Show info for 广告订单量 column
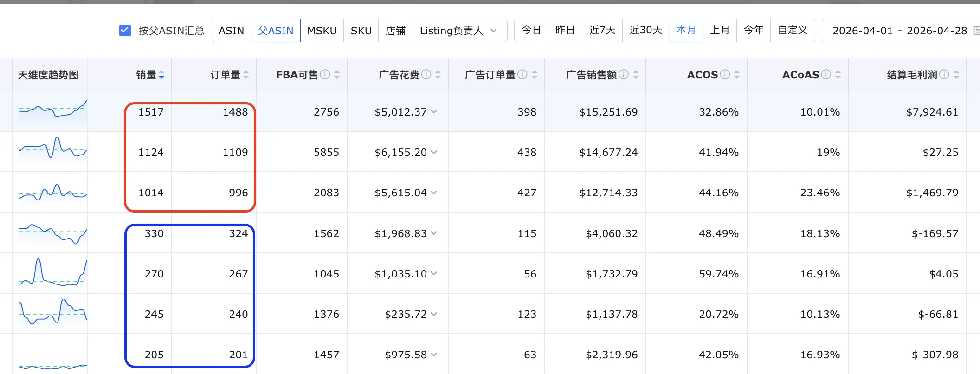980x374 pixels. click(522, 74)
